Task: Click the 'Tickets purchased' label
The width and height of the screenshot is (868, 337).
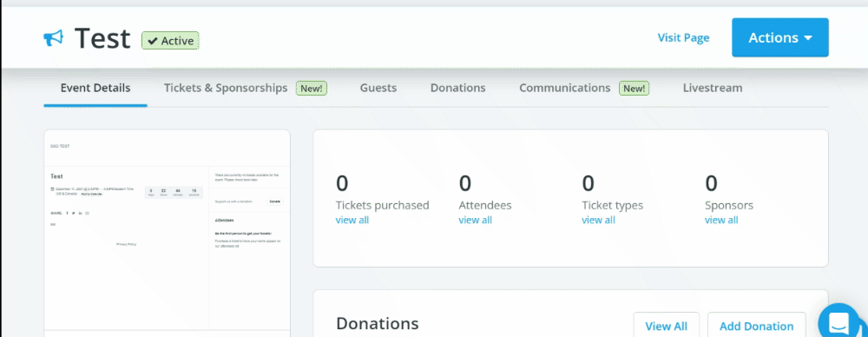Action: 383,205
